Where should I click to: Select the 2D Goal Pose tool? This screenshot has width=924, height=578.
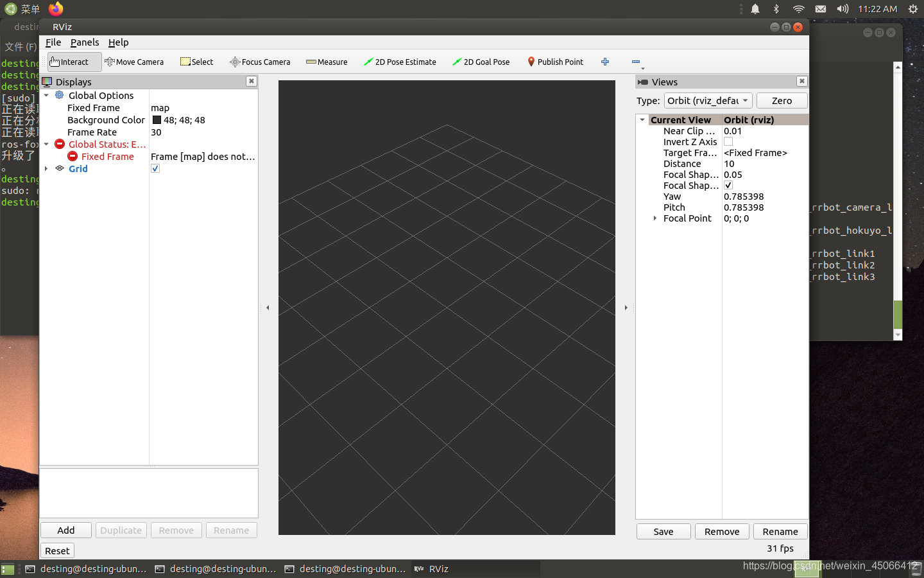click(x=481, y=62)
